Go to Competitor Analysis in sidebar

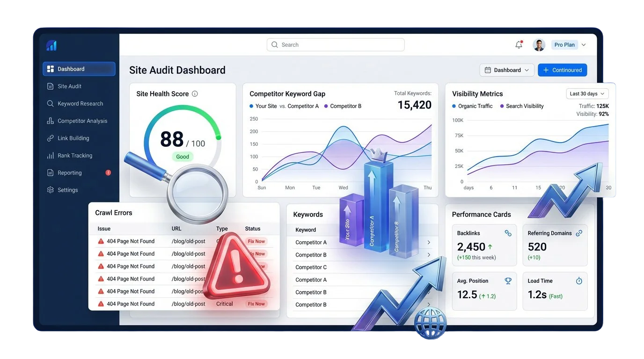point(82,121)
